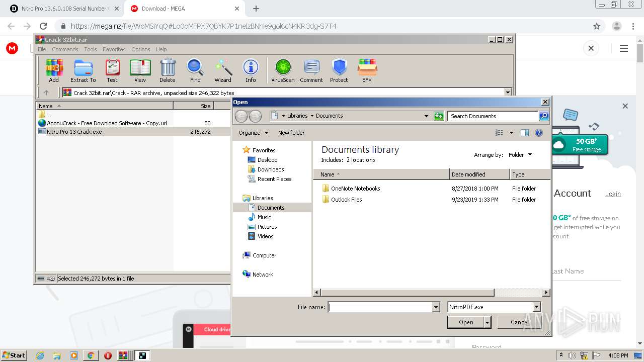Run the VirusScan icon
644x362 pixels.
pyautogui.click(x=283, y=70)
